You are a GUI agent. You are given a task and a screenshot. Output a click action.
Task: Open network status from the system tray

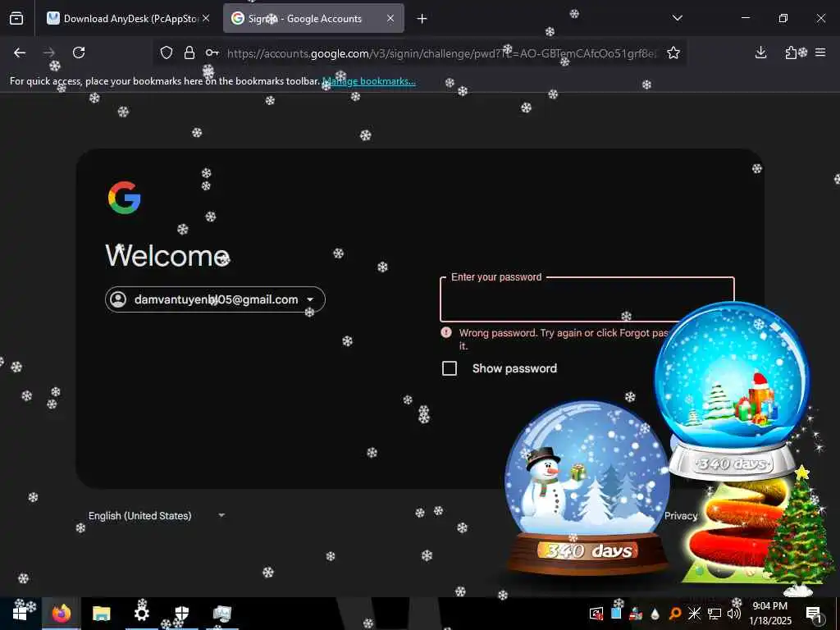[714, 614]
